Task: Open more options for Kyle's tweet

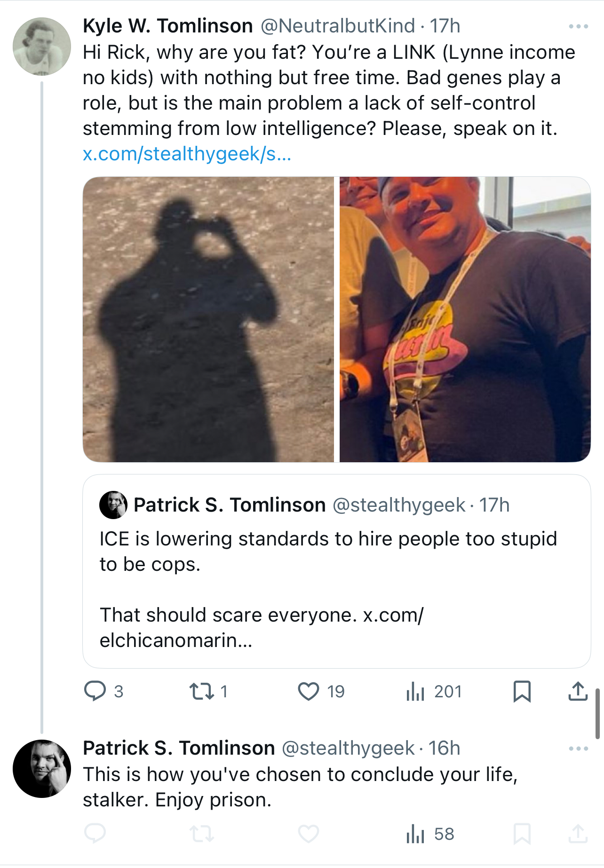Action: click(x=579, y=26)
